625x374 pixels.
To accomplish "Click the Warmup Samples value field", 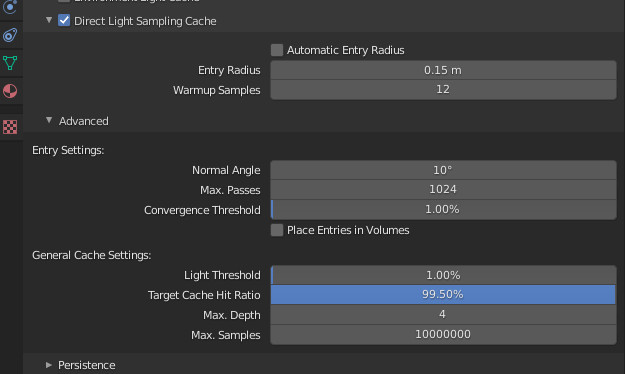I will point(443,90).
